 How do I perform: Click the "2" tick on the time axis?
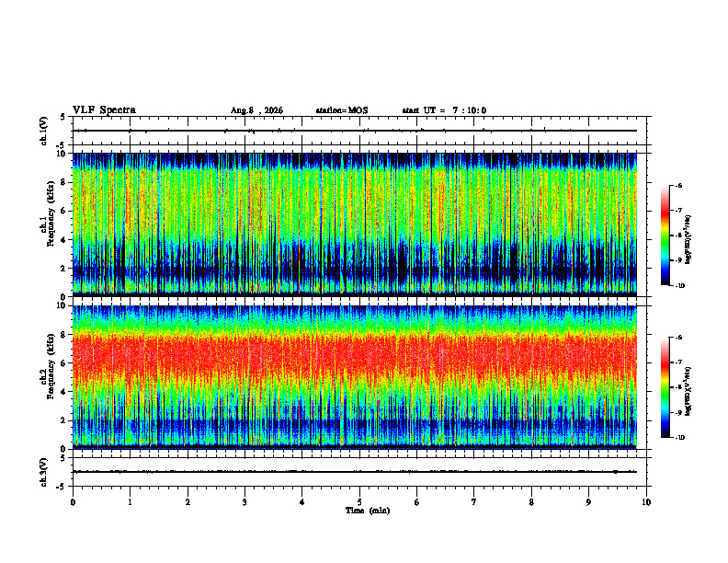tap(188, 502)
